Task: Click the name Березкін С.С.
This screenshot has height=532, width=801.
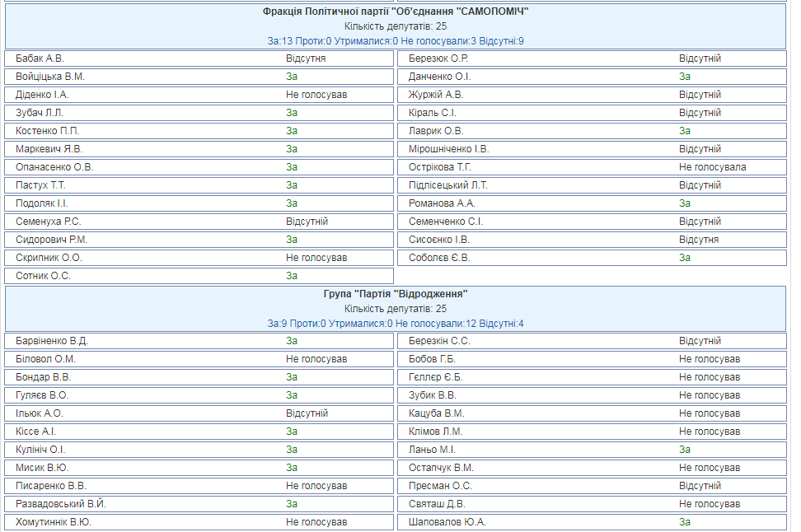Action: (x=439, y=341)
